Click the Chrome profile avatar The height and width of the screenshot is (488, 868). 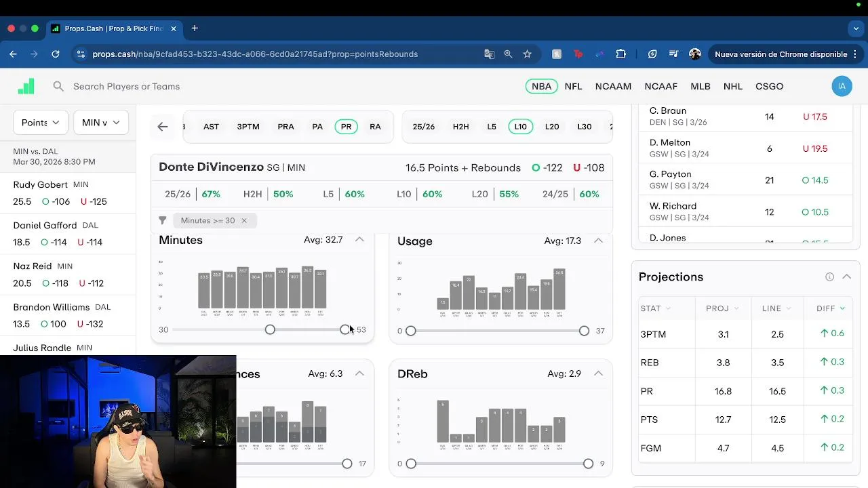[x=694, y=54]
